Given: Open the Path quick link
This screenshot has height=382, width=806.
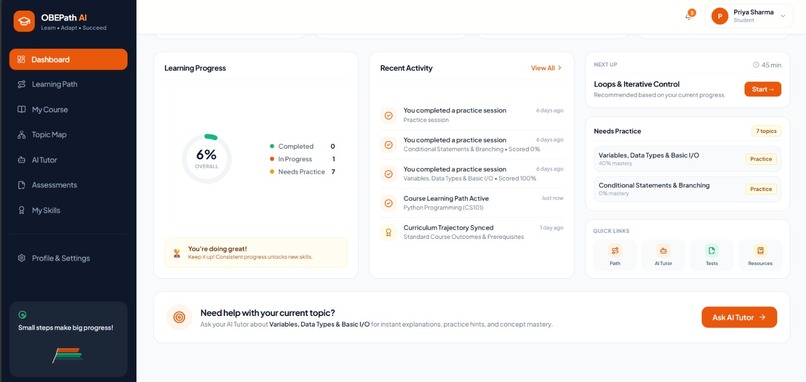Looking at the screenshot, I should click(x=615, y=255).
